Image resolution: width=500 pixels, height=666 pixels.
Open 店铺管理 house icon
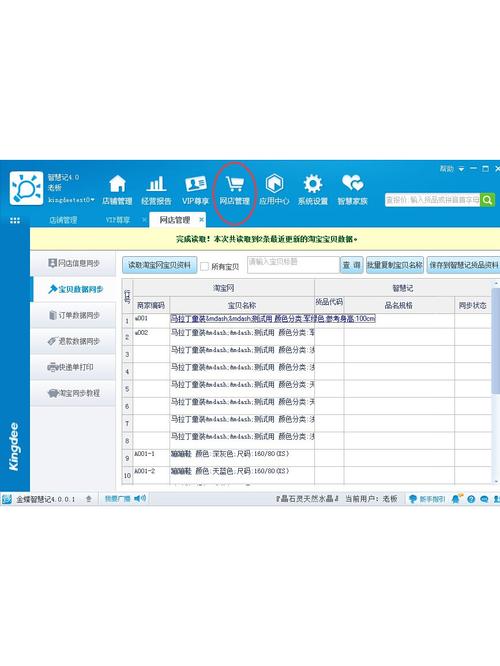[117, 184]
